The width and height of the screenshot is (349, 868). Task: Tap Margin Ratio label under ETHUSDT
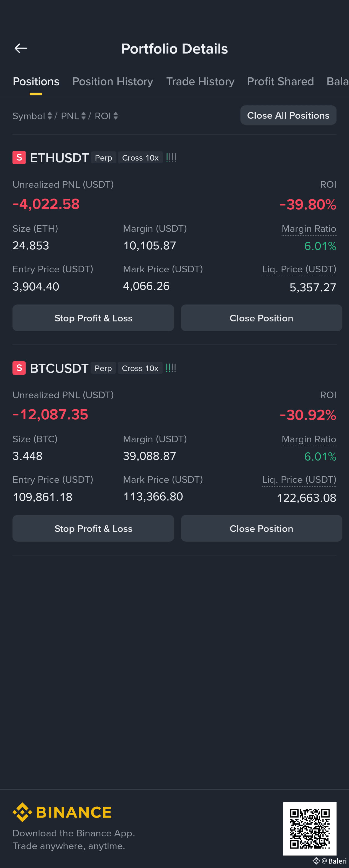(x=309, y=229)
